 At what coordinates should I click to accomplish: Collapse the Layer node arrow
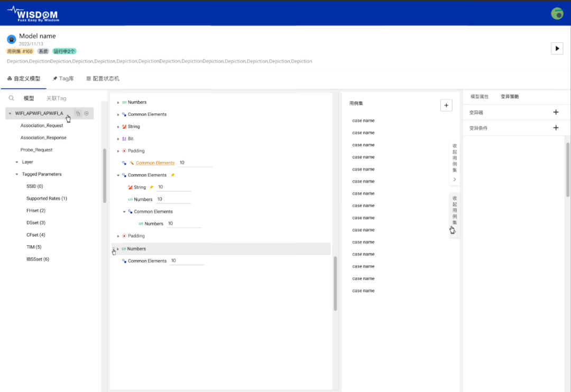[x=17, y=162]
